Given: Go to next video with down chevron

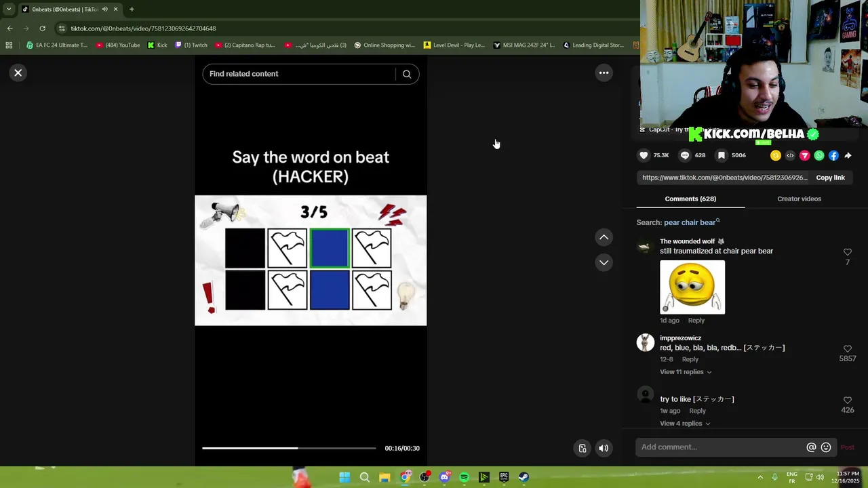Looking at the screenshot, I should tap(604, 262).
